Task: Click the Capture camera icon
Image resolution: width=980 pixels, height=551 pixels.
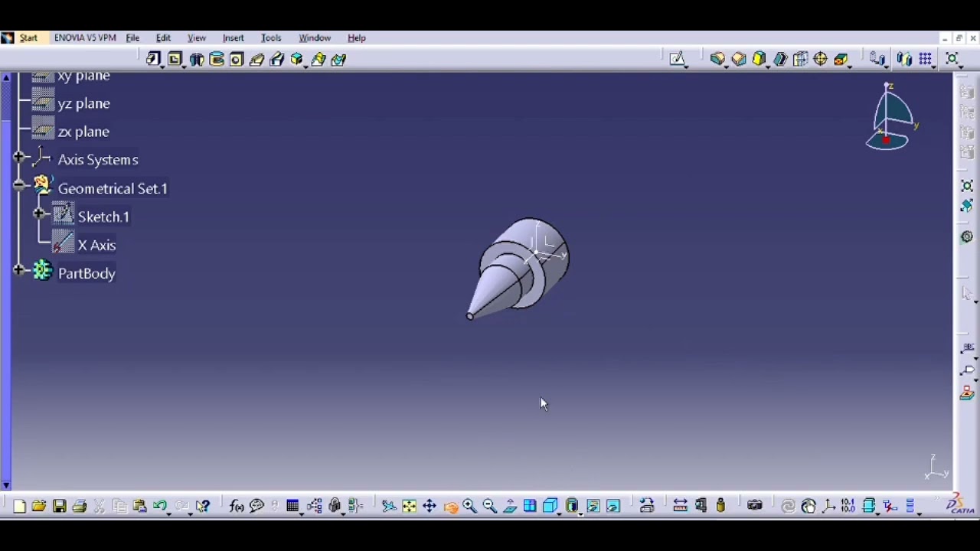Action: tap(755, 506)
